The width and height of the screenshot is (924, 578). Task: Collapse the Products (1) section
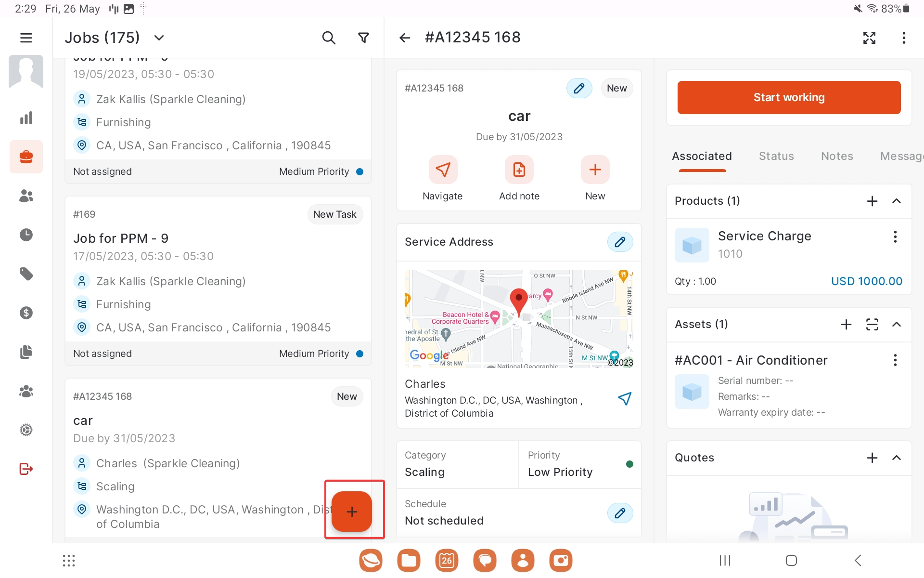[896, 201]
